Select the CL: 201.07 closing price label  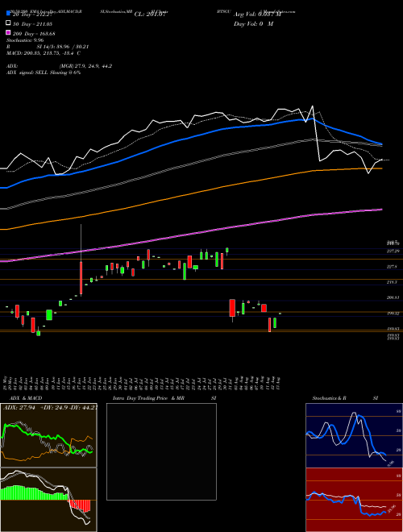149,15
